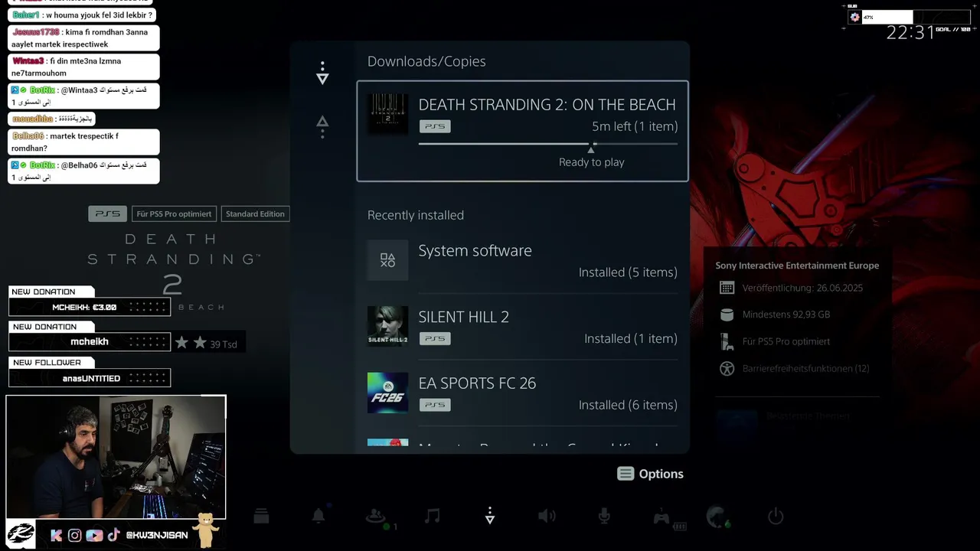
Task: Click the Instagram icon in stream overlay
Action: [x=74, y=535]
